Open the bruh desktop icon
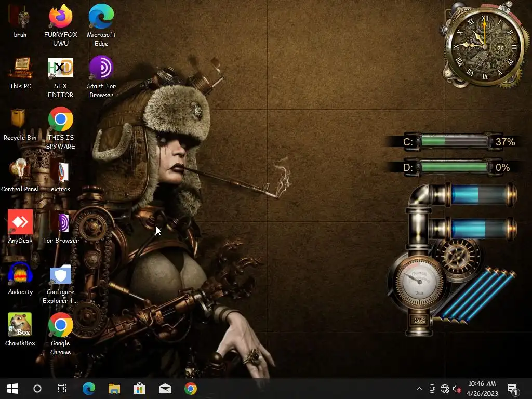532x399 pixels. pyautogui.click(x=20, y=21)
